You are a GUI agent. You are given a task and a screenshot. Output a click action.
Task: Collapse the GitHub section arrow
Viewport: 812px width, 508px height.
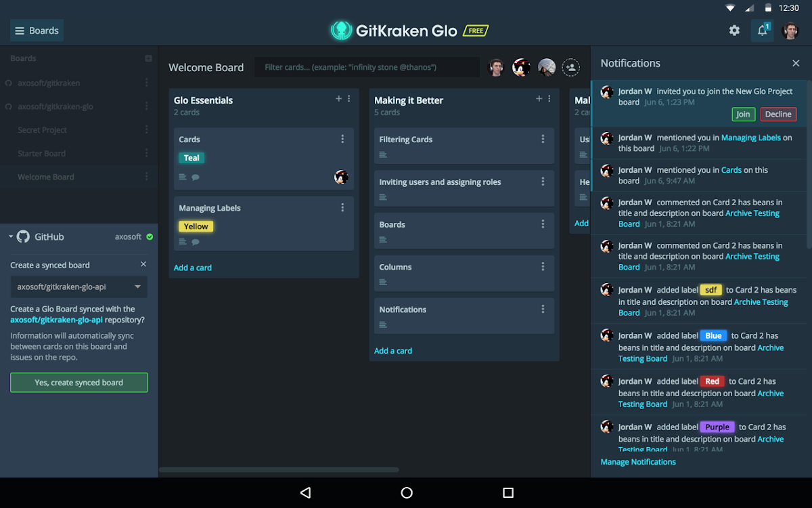12,237
